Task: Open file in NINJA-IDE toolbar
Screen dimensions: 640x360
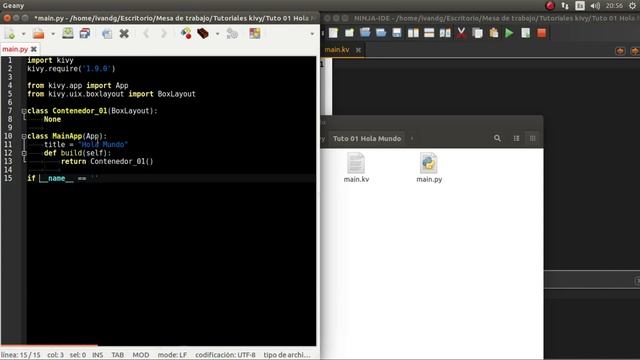Action: [x=365, y=33]
